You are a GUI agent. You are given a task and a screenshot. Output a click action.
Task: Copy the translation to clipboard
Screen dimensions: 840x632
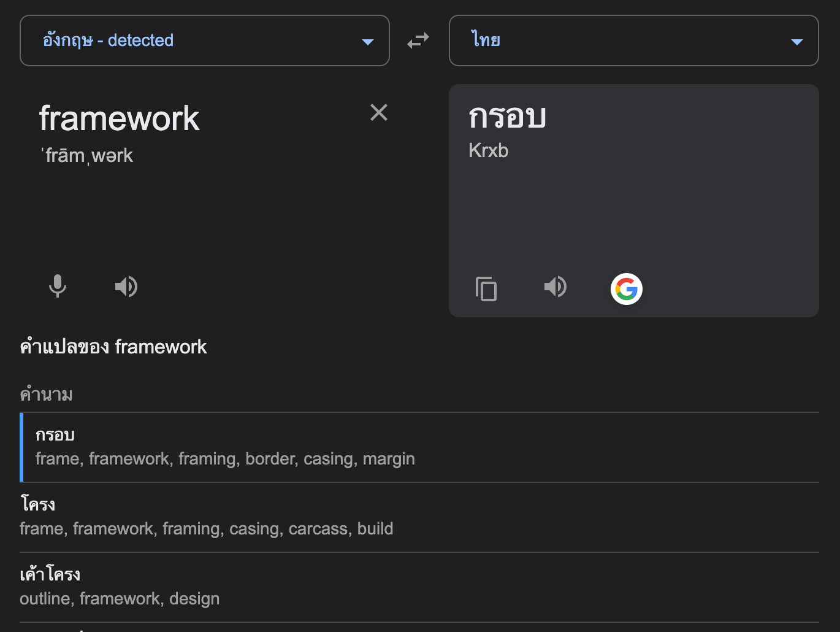point(486,288)
